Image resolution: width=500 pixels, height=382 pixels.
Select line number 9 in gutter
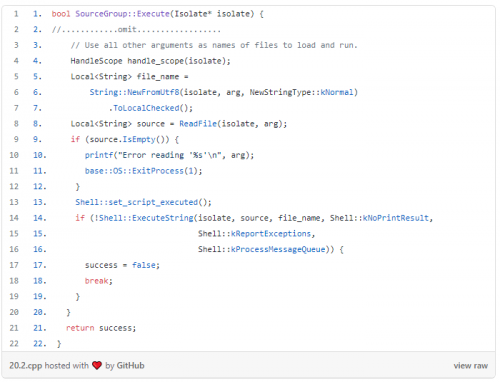[16, 139]
